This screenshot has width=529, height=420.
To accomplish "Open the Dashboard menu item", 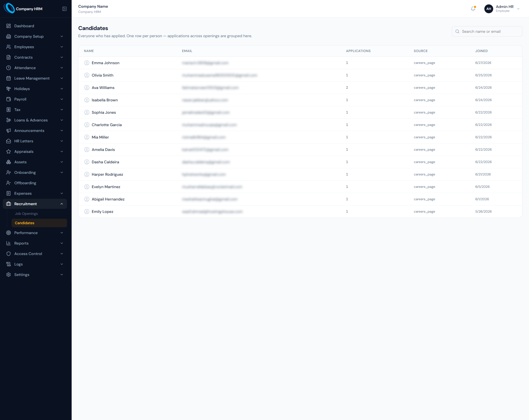I will pyautogui.click(x=35, y=26).
